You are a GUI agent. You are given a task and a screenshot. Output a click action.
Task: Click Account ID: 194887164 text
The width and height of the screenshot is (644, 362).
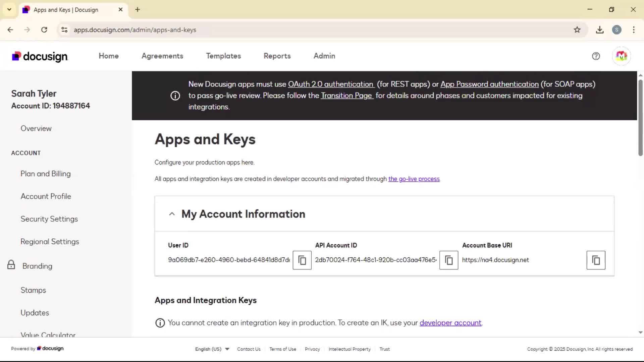(50, 106)
